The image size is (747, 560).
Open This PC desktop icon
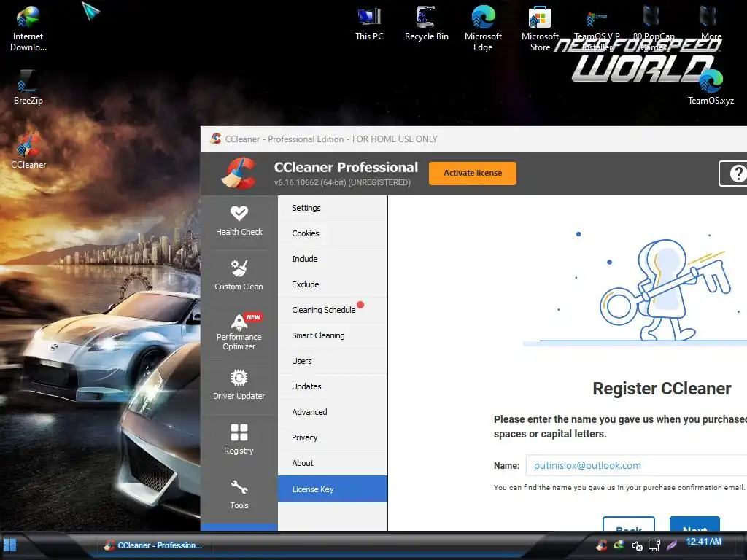tap(369, 23)
